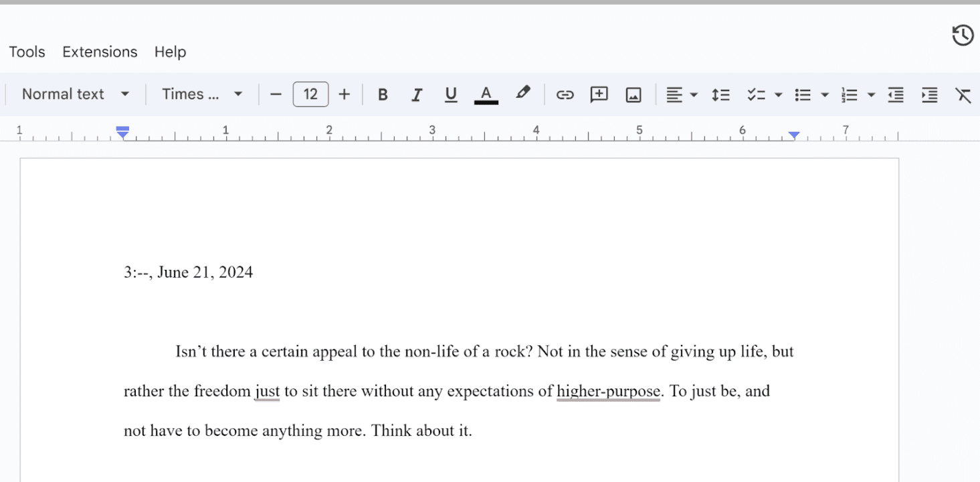Open the Extensions menu
This screenshot has height=482, width=980.
(100, 52)
